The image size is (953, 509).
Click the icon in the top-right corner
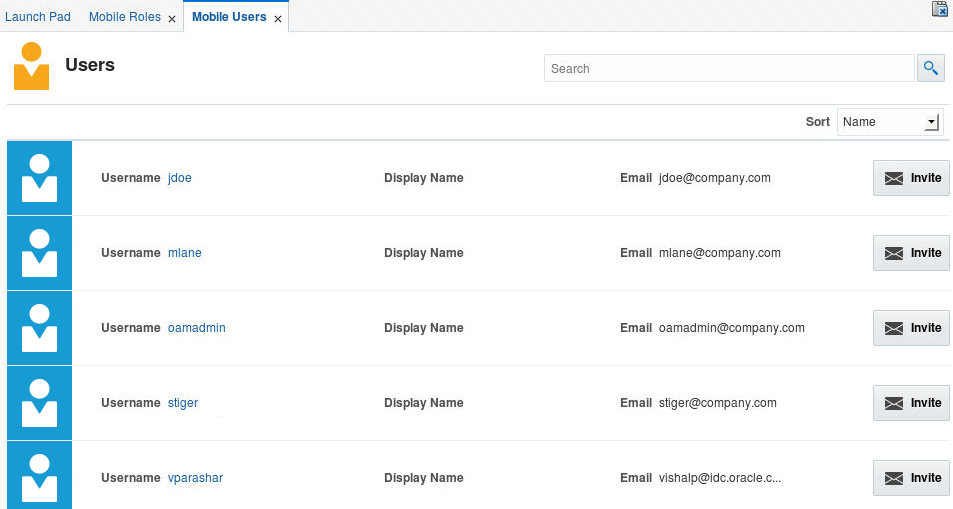pos(940,9)
